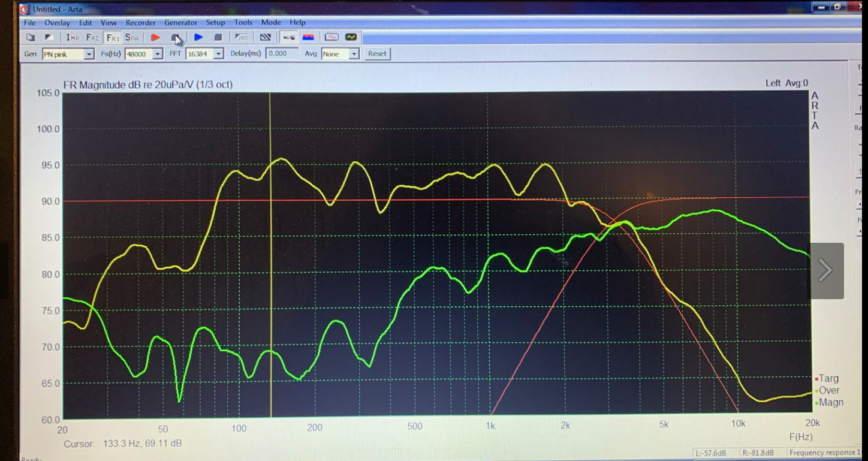Click the graph title 'FR Magnitude dB re 20uPa/V'
This screenshot has height=461, width=868.
127,85
